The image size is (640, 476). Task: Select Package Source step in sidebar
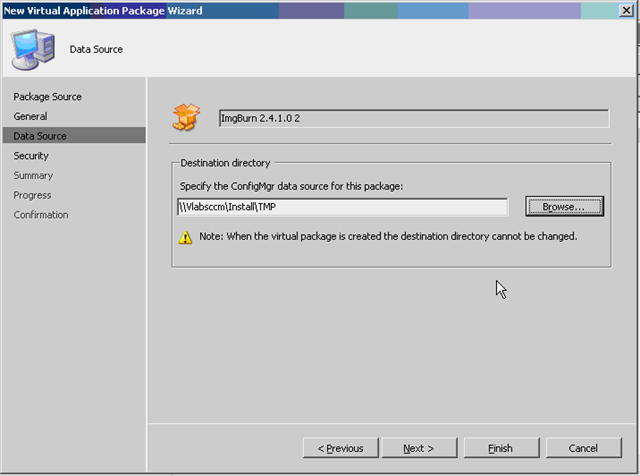(47, 97)
